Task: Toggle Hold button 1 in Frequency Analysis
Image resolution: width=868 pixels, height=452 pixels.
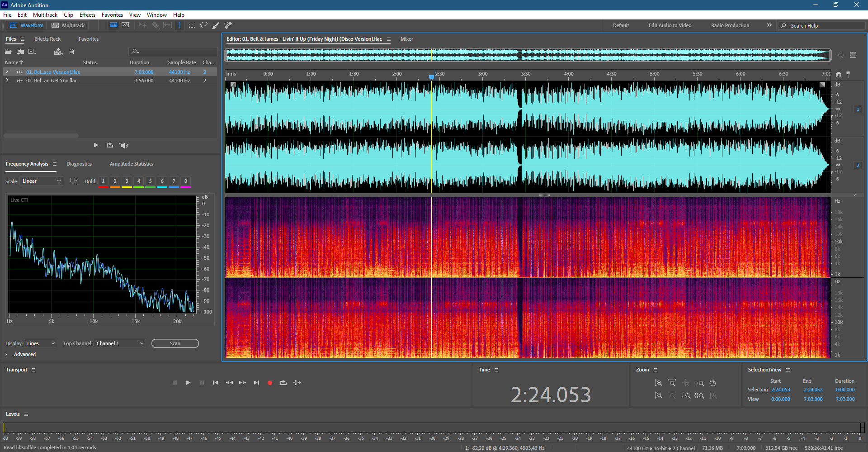Action: point(103,181)
